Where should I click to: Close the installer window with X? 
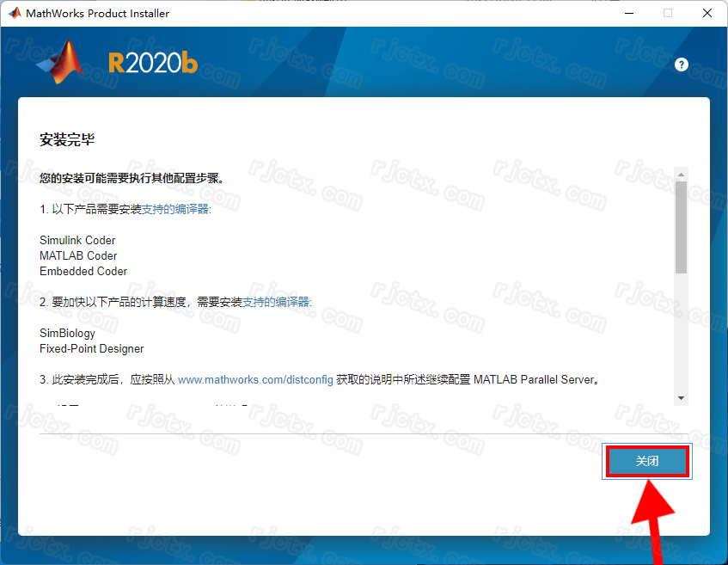[x=707, y=13]
